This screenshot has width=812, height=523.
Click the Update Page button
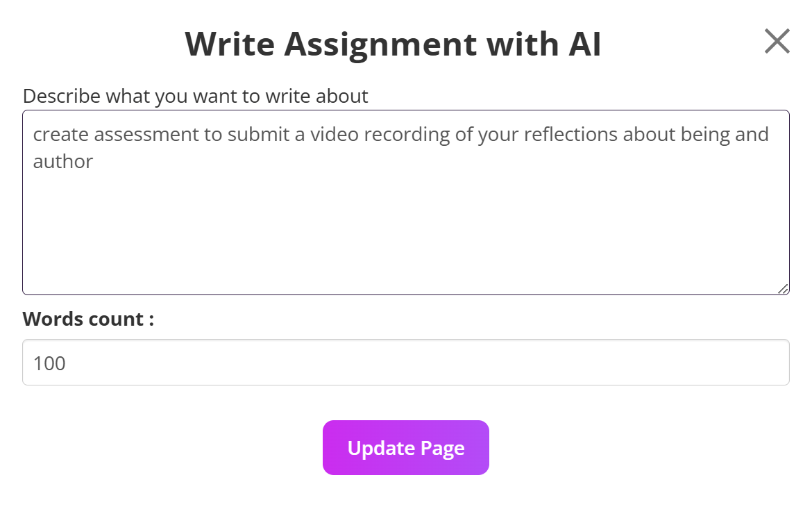click(405, 448)
